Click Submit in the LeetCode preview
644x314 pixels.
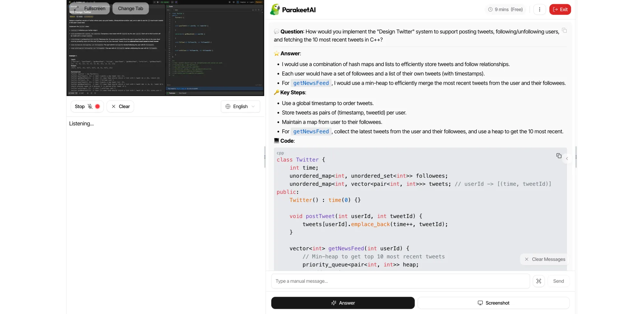pyautogui.click(x=165, y=2)
